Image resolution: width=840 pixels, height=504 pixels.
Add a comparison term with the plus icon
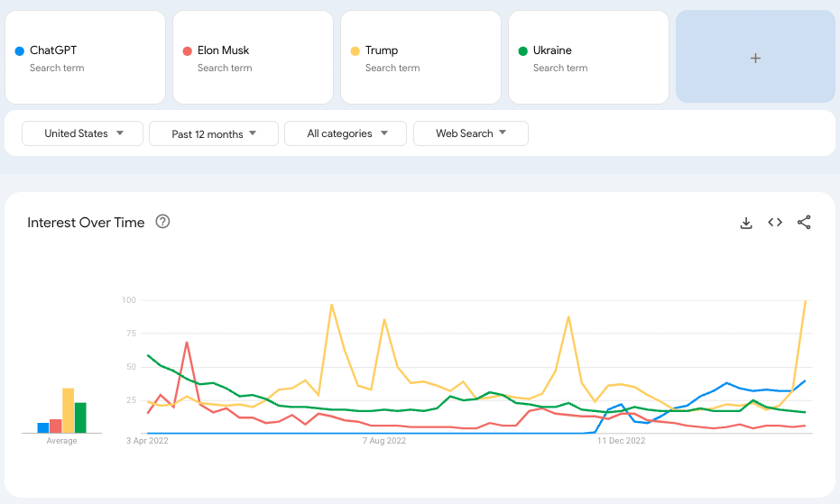click(x=755, y=58)
